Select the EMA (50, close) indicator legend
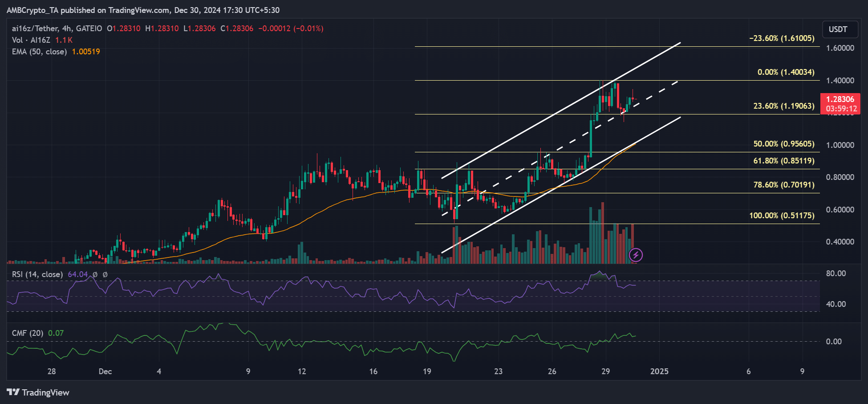868x404 pixels. coord(39,52)
